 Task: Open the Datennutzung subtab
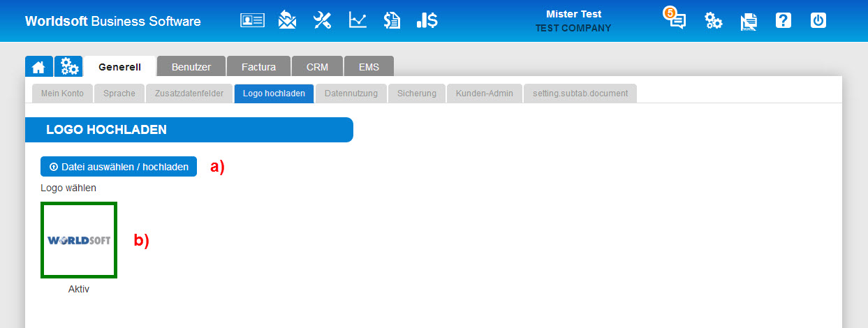(x=351, y=93)
